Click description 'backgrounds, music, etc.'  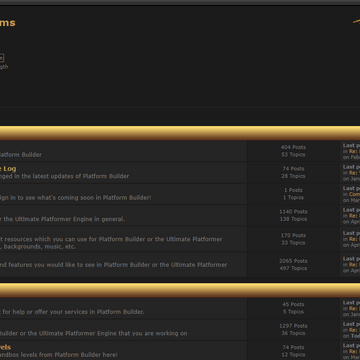40,247
